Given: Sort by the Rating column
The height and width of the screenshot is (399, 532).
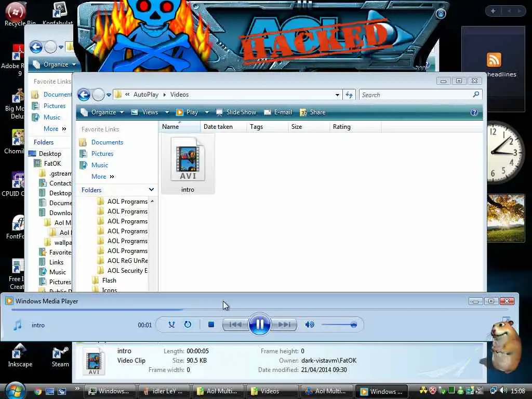Looking at the screenshot, I should [355, 127].
